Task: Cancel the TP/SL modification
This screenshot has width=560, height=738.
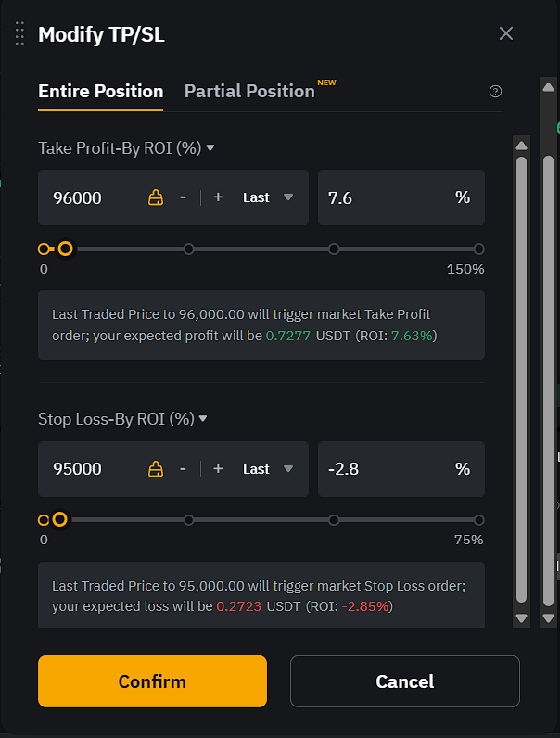Action: (x=405, y=681)
